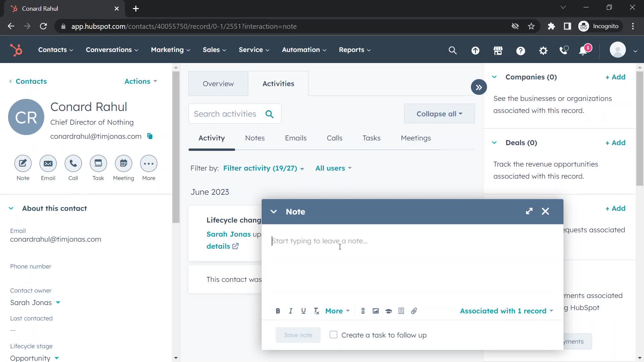
Task: Click the image insert icon in note
Action: (376, 311)
